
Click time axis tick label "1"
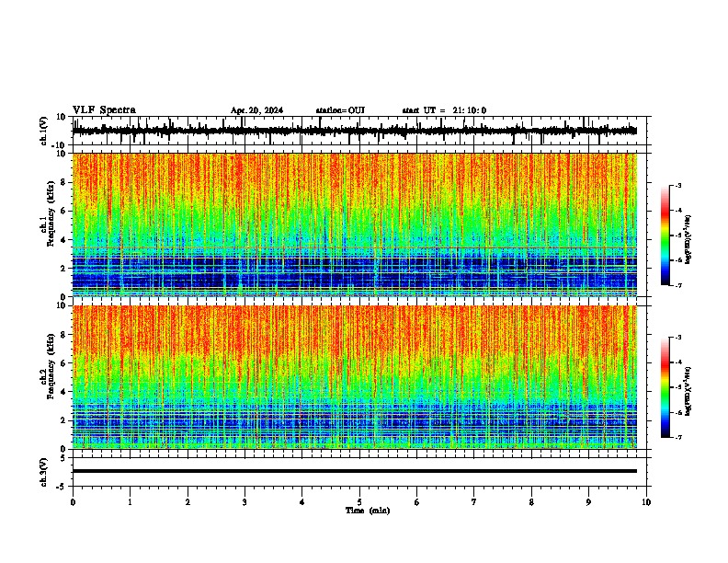pyautogui.click(x=130, y=502)
